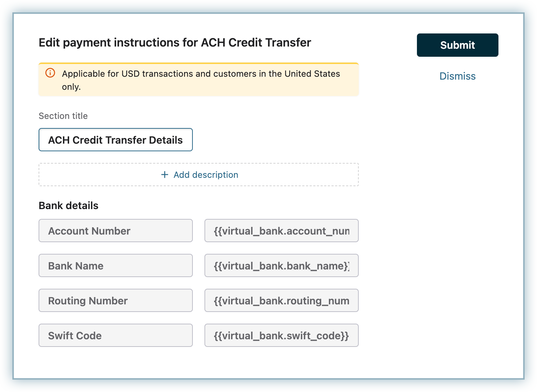Click the word only. in the banner

click(x=71, y=87)
